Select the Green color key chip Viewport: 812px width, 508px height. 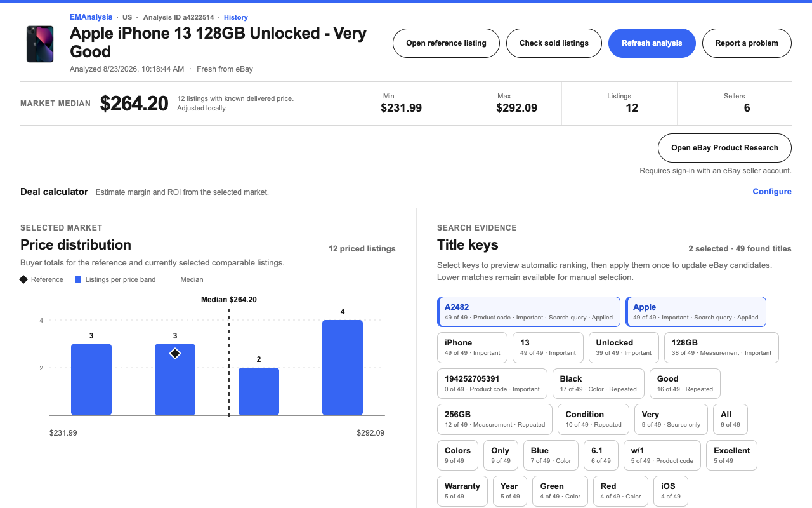[x=560, y=491]
